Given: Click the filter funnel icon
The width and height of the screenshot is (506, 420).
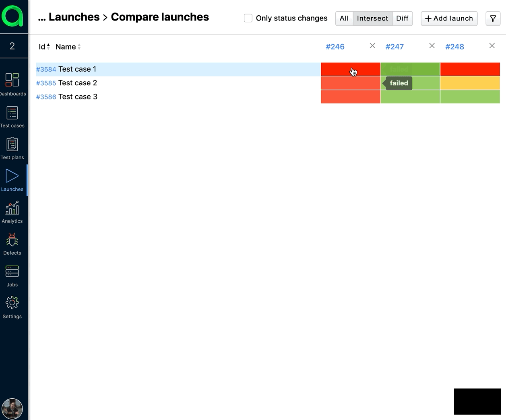Looking at the screenshot, I should coord(493,19).
